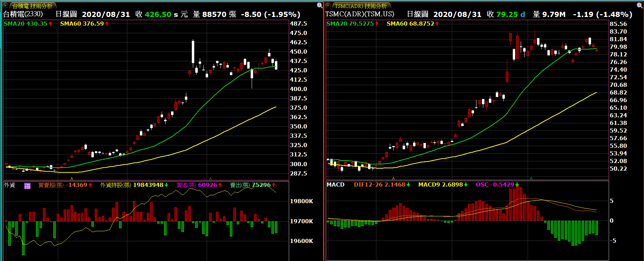Click the closing price 426.50
Screen dimensions: 644x261
point(158,14)
